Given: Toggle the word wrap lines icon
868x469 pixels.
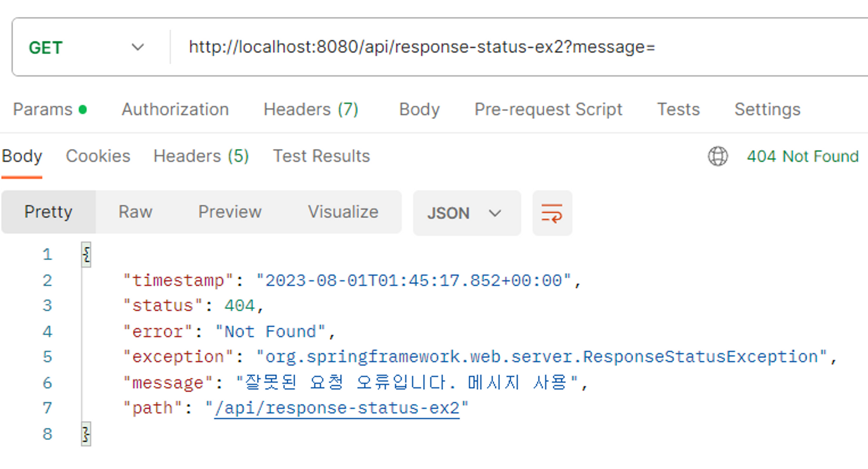Looking at the screenshot, I should point(552,213).
